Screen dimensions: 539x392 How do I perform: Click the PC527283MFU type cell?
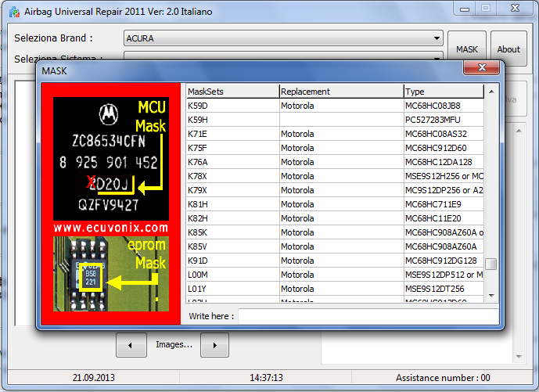(444, 120)
